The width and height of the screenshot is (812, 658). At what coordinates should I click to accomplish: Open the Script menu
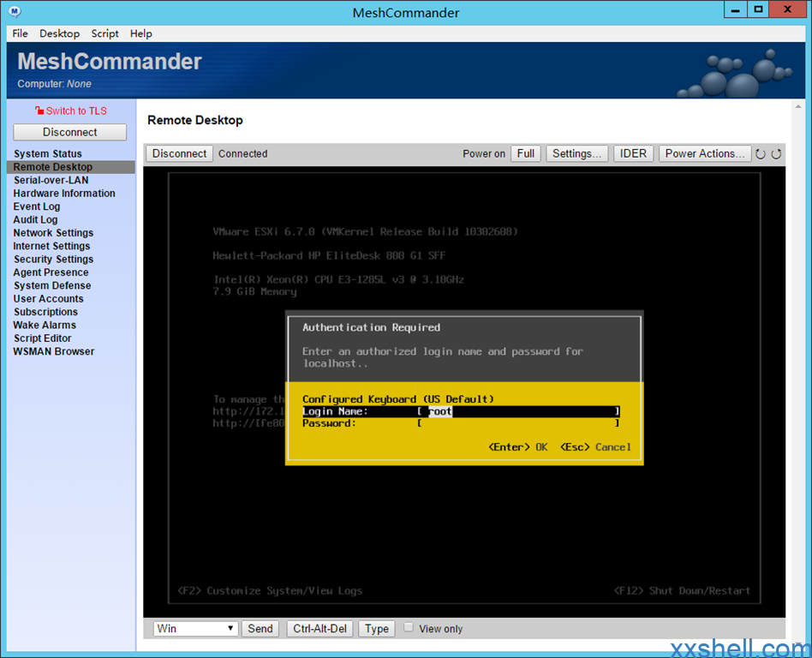104,33
